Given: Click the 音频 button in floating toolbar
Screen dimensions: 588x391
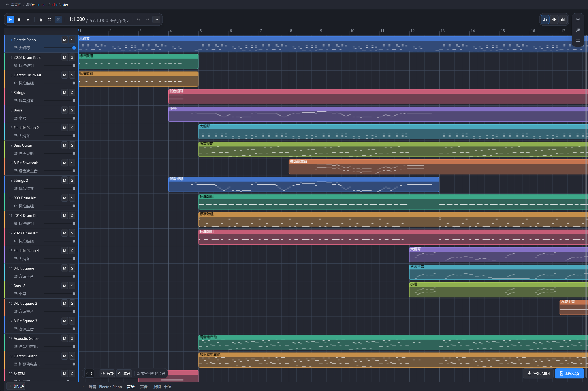Looking at the screenshot, I should (107, 373).
